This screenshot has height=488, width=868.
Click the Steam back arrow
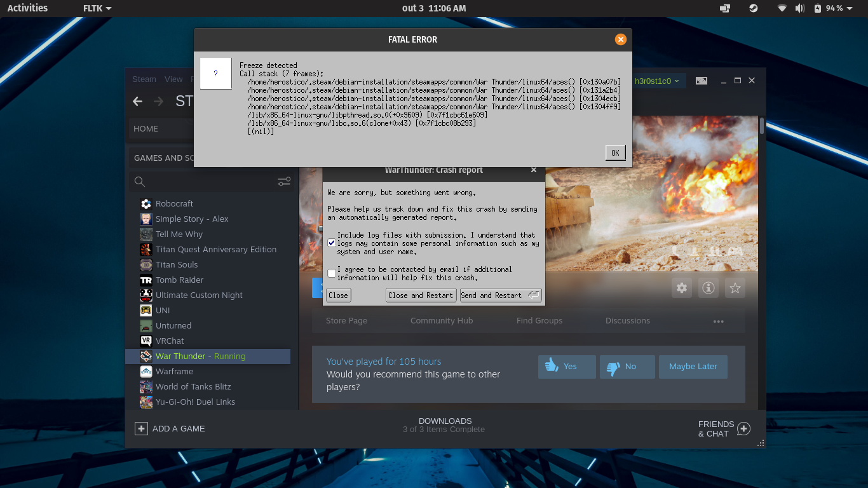click(137, 102)
